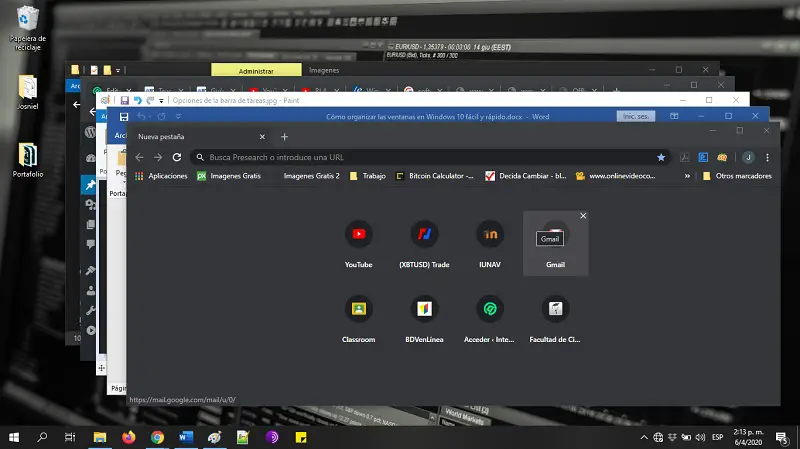The width and height of the screenshot is (800, 449).
Task: Reload the Nueva pestaña page
Action: pos(177,157)
